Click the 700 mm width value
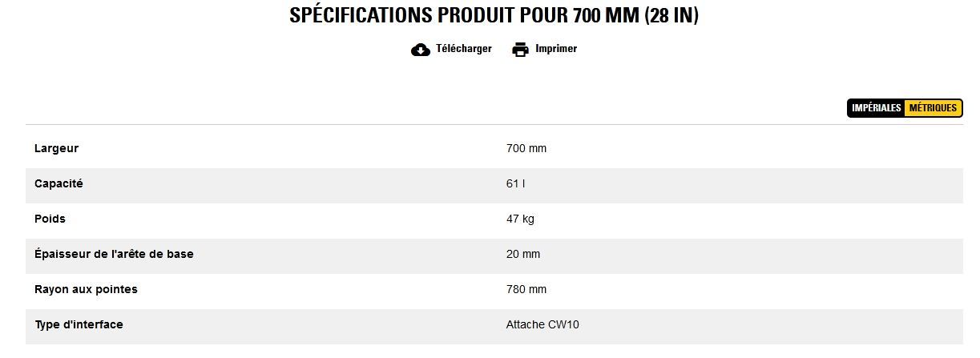 526,148
